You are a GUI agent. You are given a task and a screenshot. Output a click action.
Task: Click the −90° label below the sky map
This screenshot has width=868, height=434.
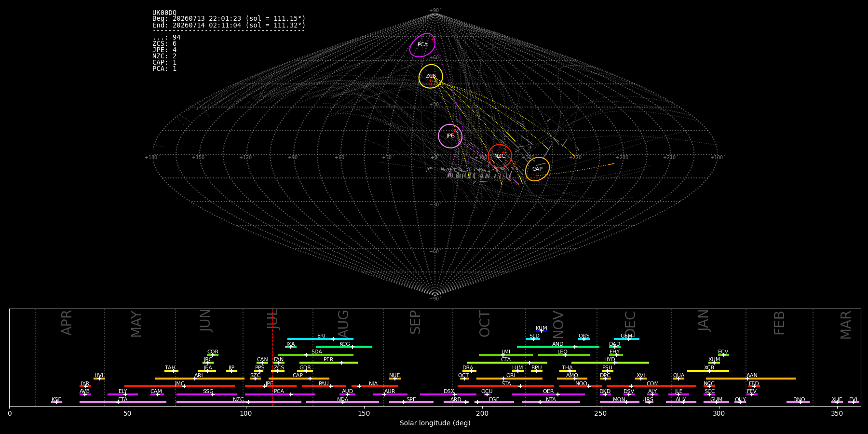[x=435, y=298]
